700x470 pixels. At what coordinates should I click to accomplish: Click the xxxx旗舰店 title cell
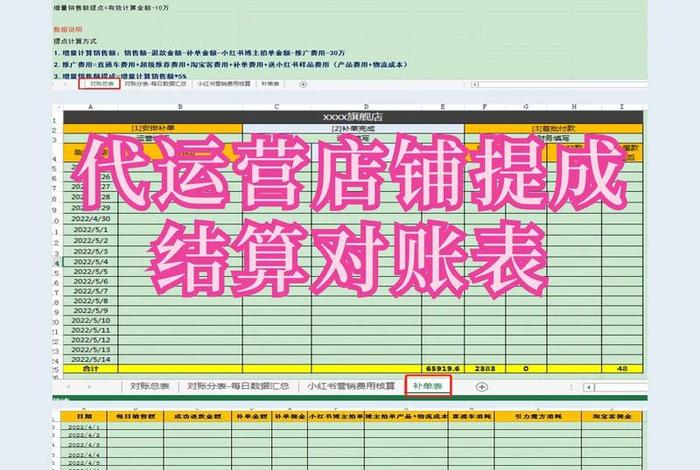(353, 117)
